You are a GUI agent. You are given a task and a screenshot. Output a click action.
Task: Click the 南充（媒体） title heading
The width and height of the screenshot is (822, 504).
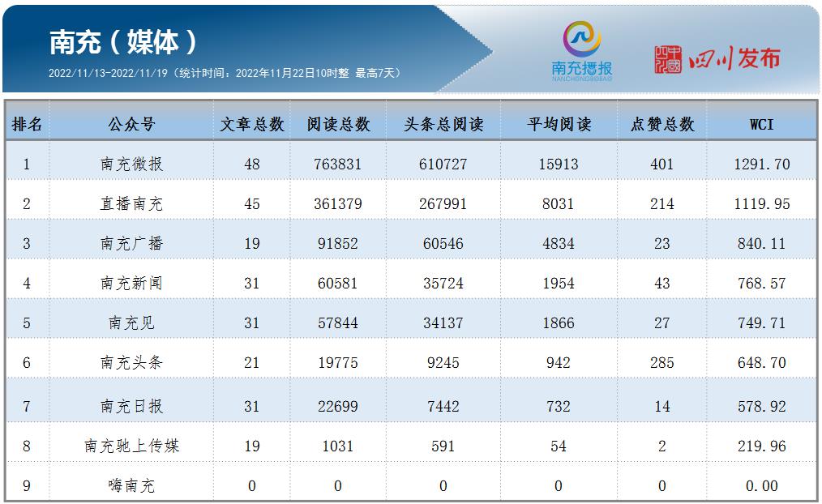pos(123,41)
